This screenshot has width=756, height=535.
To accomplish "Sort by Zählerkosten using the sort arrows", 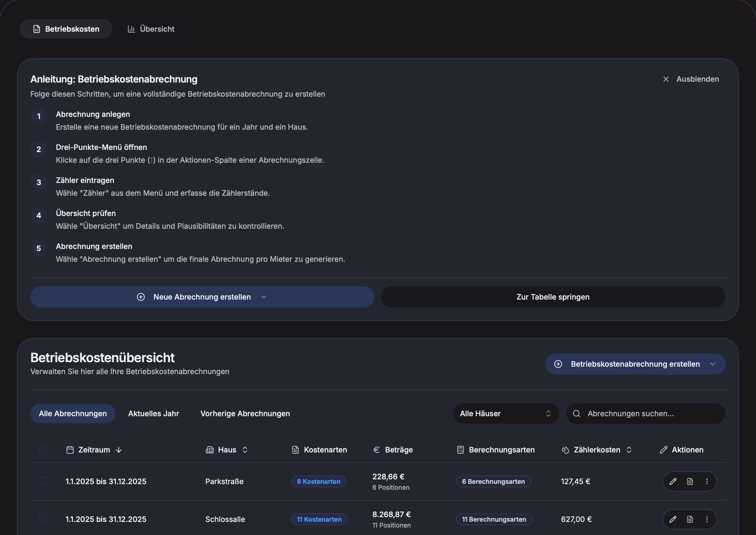I will click(x=629, y=450).
